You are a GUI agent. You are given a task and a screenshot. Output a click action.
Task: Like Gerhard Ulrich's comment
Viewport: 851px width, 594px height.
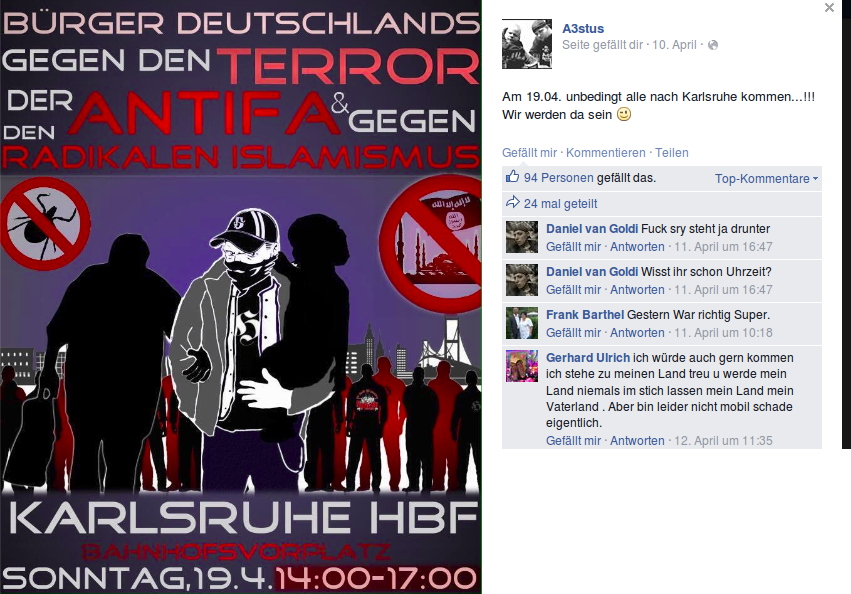[573, 440]
